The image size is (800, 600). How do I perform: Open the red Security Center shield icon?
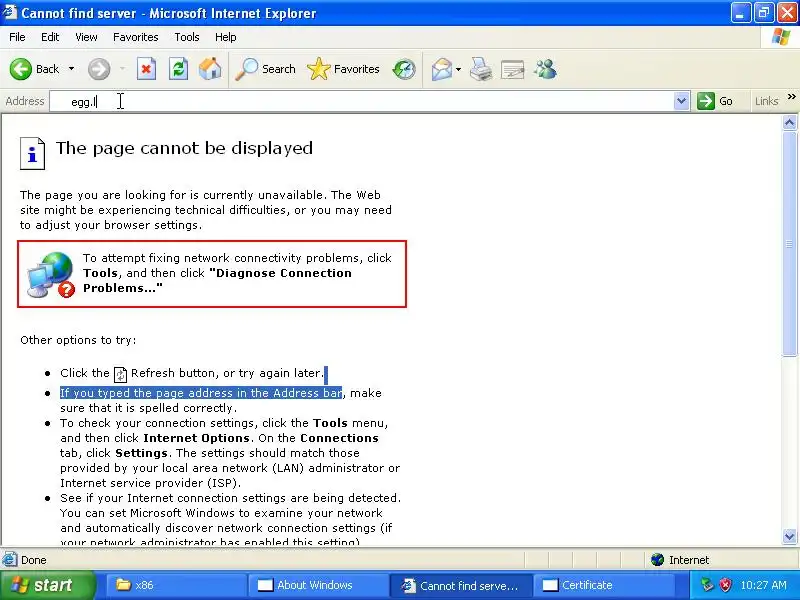[x=726, y=585]
